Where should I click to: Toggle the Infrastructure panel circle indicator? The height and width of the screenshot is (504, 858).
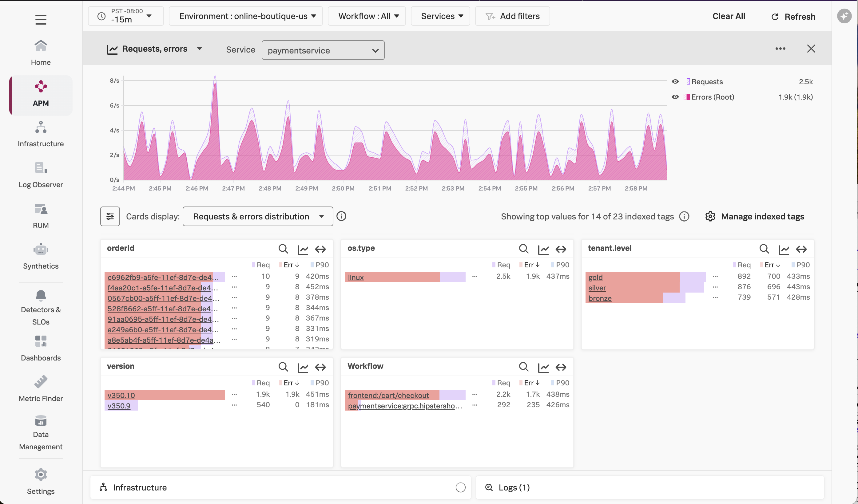(x=460, y=487)
